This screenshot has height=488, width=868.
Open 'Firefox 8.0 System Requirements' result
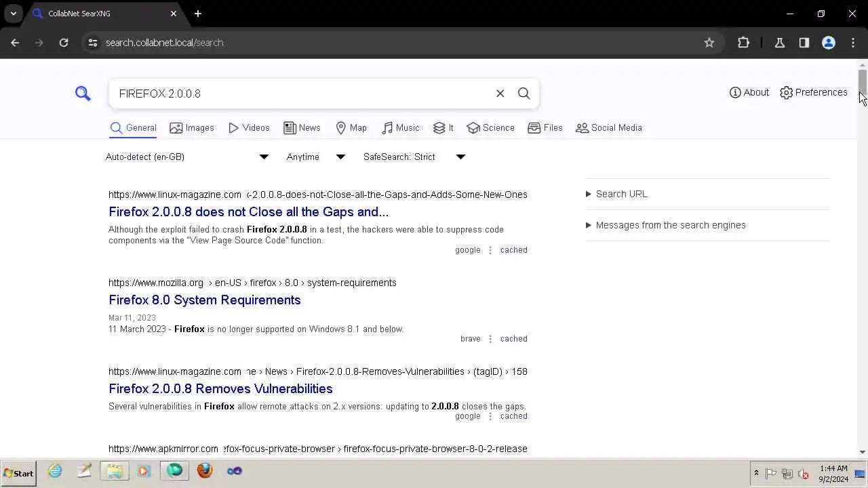pyautogui.click(x=204, y=300)
